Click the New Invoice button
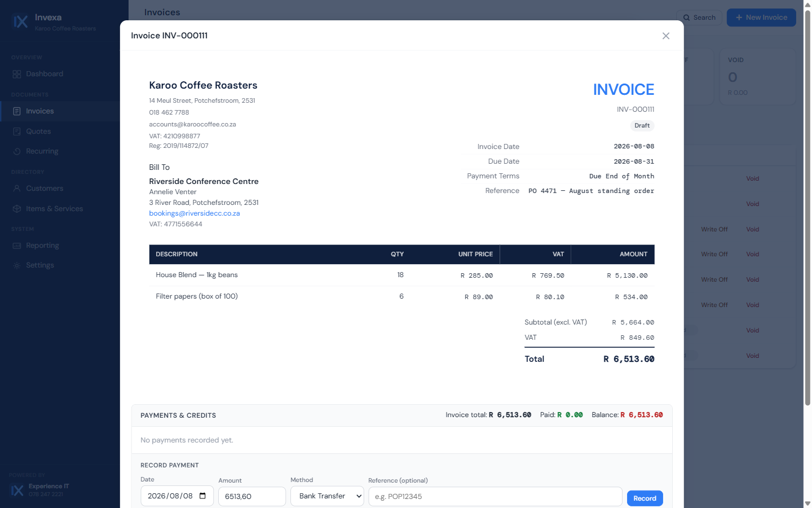This screenshot has height=508, width=812. [x=761, y=17]
